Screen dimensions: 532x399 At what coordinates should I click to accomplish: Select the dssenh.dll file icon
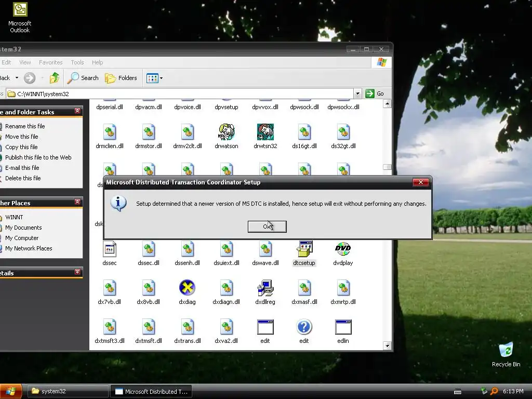pos(187,249)
